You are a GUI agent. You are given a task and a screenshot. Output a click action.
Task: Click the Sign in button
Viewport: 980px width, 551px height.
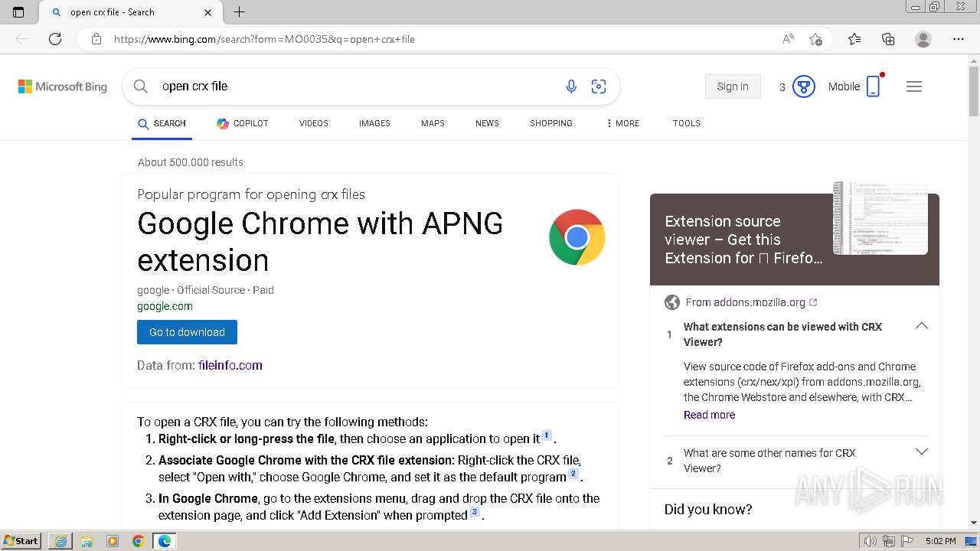[x=733, y=86]
